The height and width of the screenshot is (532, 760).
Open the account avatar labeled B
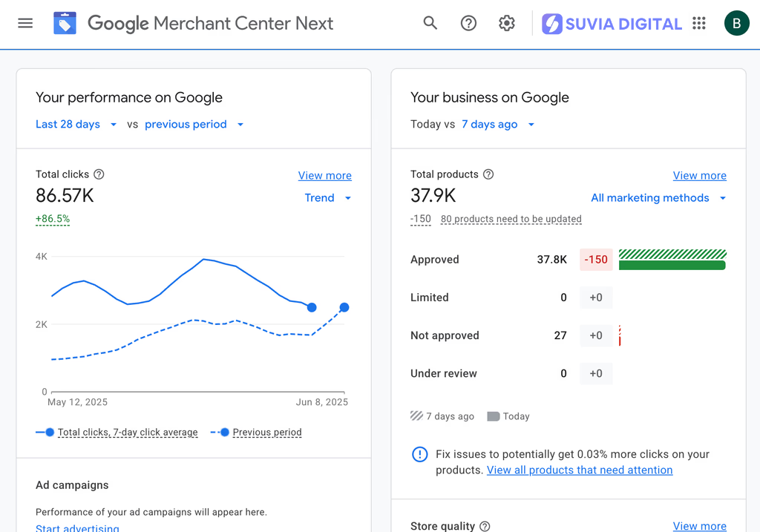click(x=736, y=23)
